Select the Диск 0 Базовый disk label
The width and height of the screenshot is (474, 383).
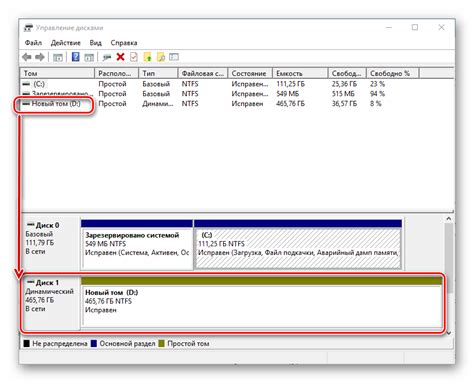50,245
